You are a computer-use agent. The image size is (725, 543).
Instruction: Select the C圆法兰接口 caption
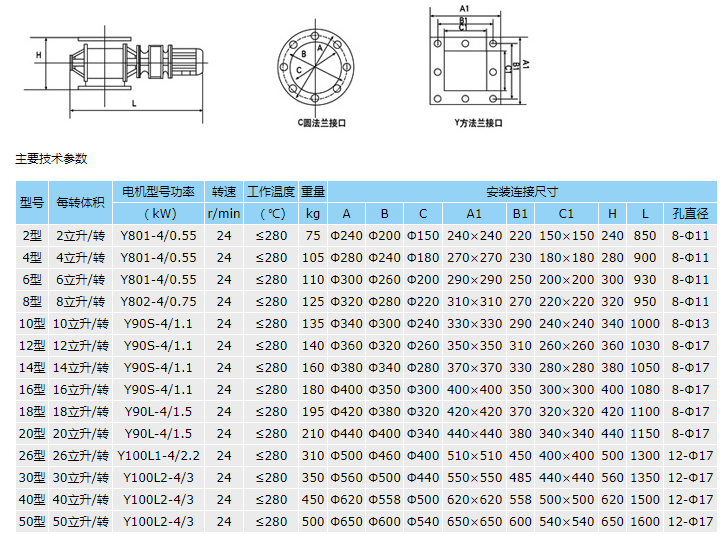321,123
